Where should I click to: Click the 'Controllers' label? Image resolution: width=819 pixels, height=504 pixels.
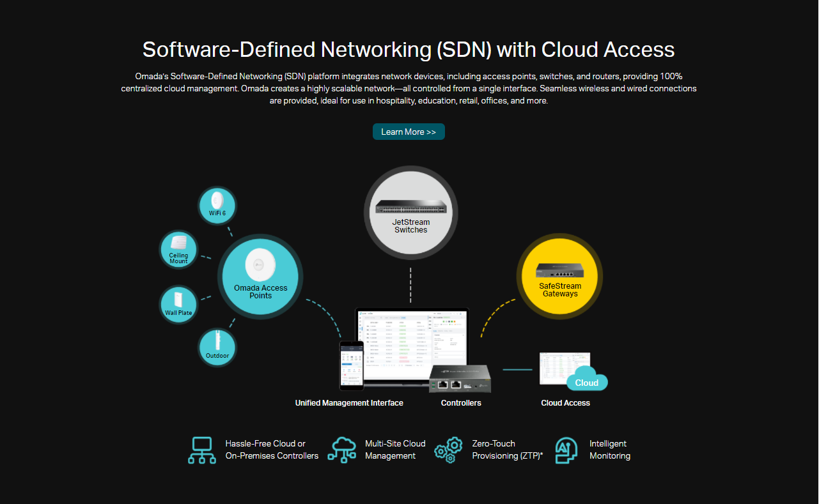pos(461,403)
